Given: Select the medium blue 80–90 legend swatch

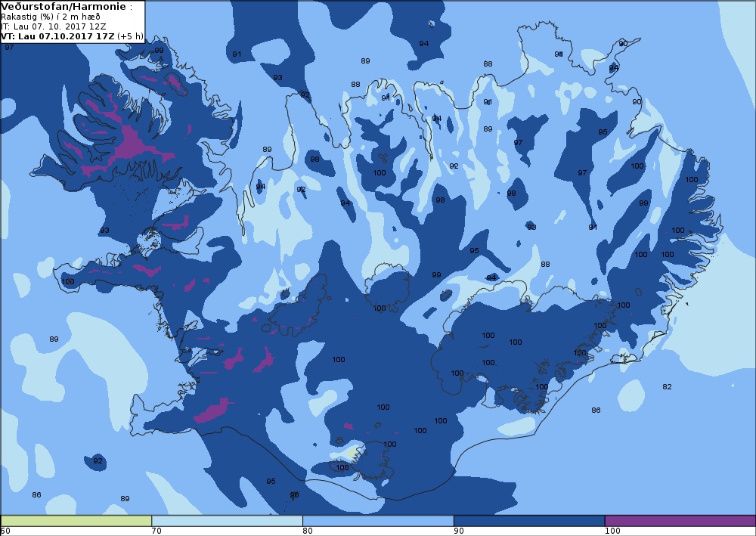Looking at the screenshot, I should click(378, 521).
